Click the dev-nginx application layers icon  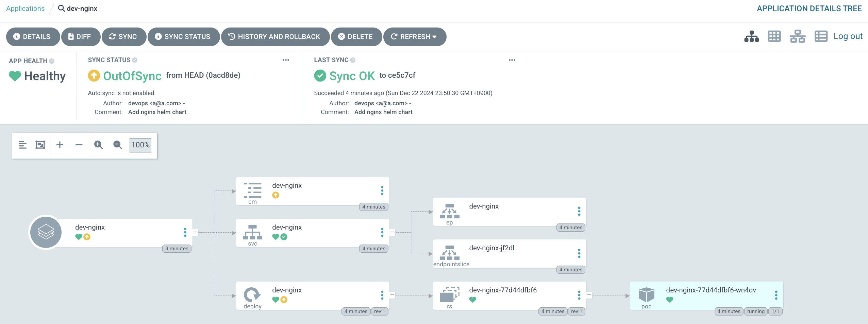point(46,232)
